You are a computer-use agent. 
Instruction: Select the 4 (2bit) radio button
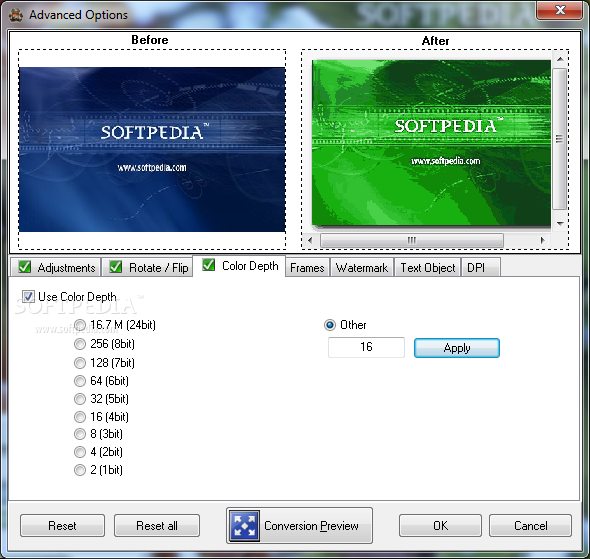(80, 452)
